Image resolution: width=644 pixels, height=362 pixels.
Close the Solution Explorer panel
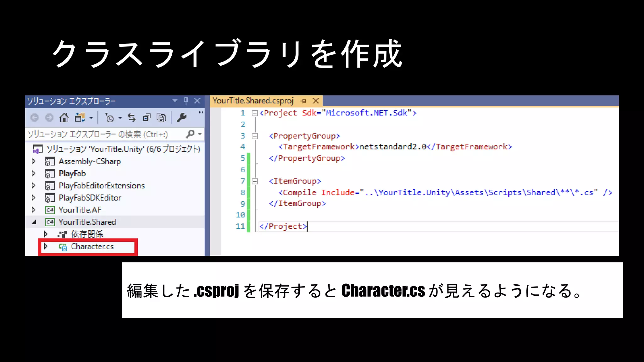coord(197,101)
